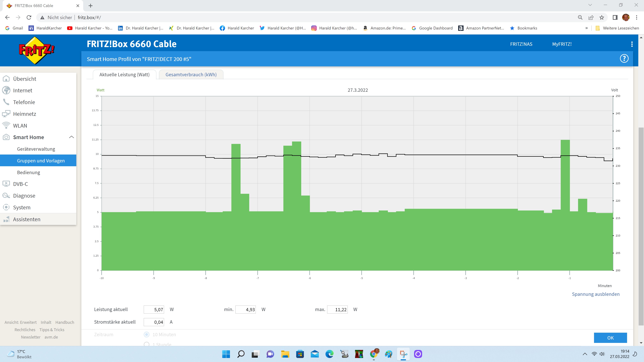Expand hidden bookmarks with the double chevron
Screen dimensions: 644x362
point(586,28)
